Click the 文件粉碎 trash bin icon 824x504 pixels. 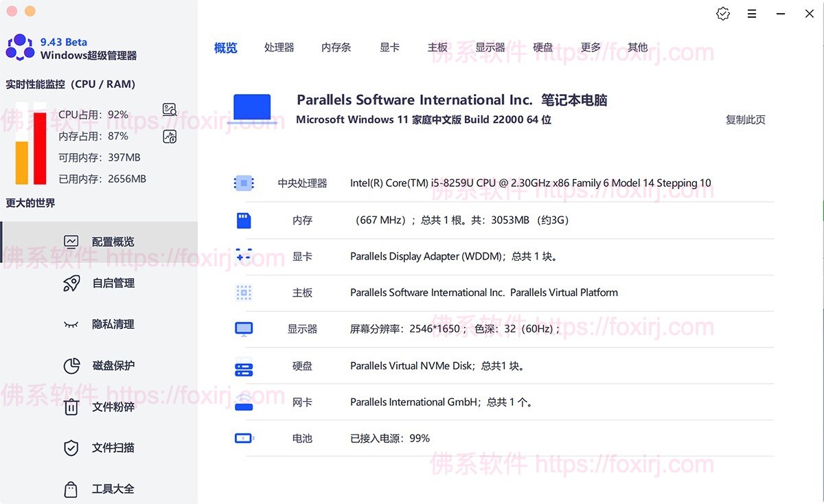pyautogui.click(x=71, y=406)
